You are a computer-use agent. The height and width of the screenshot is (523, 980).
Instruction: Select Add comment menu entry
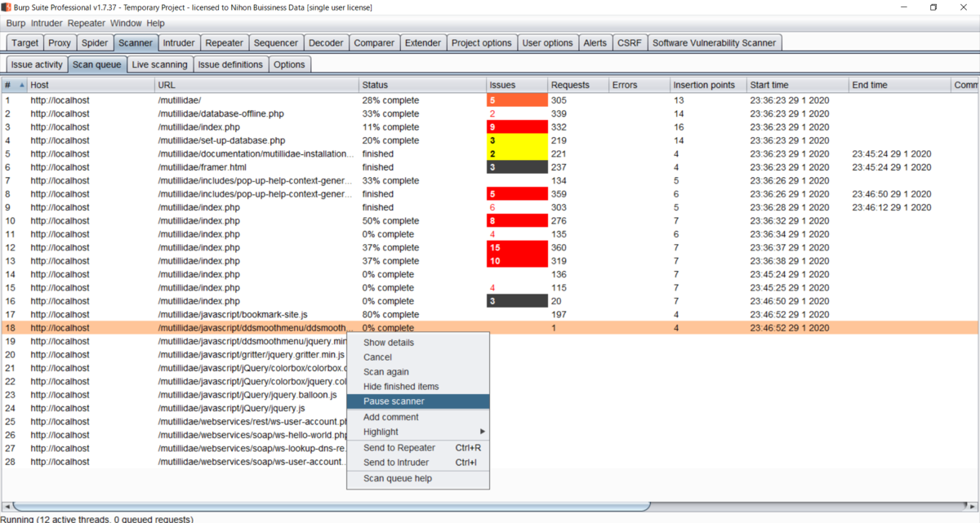pyautogui.click(x=418, y=417)
